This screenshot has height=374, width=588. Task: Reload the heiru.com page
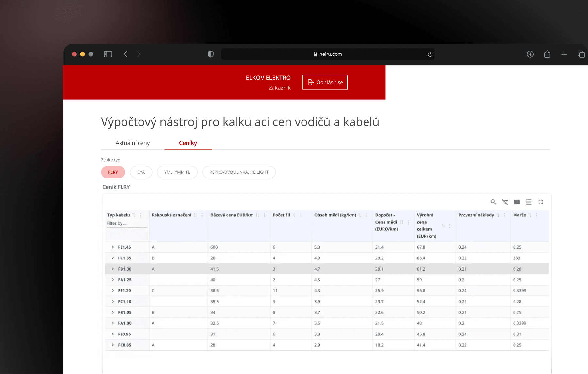coord(430,54)
